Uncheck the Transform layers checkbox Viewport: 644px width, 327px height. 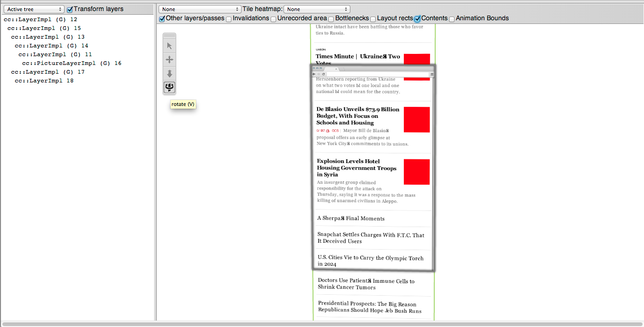(70, 9)
